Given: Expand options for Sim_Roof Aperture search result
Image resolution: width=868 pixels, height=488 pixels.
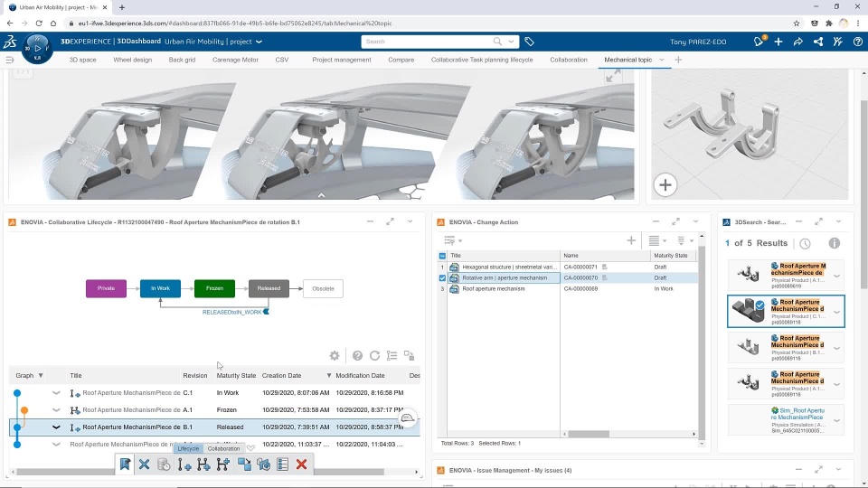Looking at the screenshot, I should click(x=836, y=420).
